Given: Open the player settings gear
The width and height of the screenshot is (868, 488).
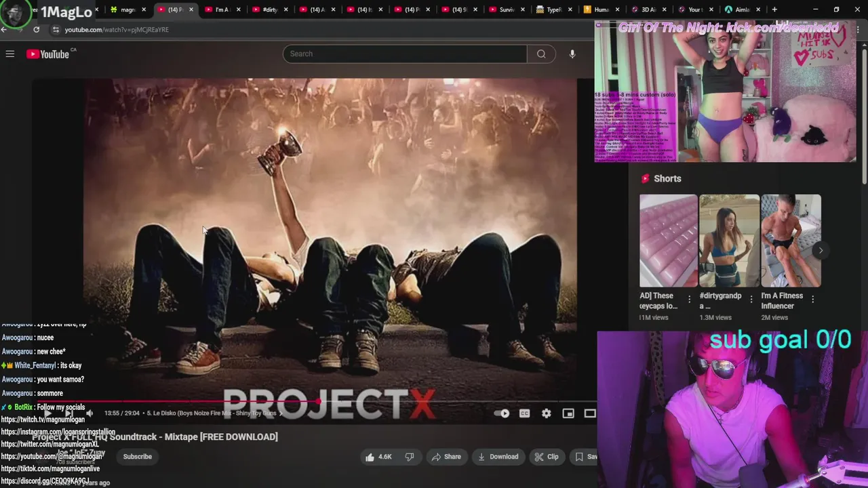Looking at the screenshot, I should point(547,413).
